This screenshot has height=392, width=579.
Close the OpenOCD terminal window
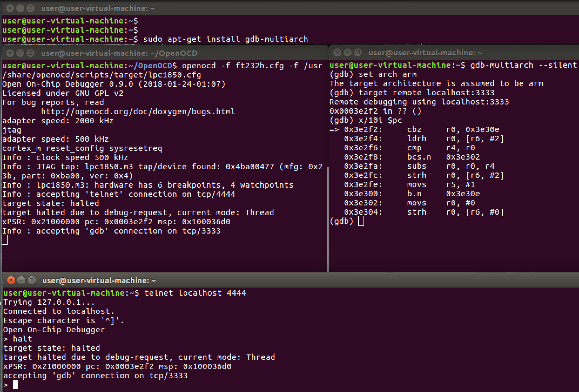coord(10,53)
